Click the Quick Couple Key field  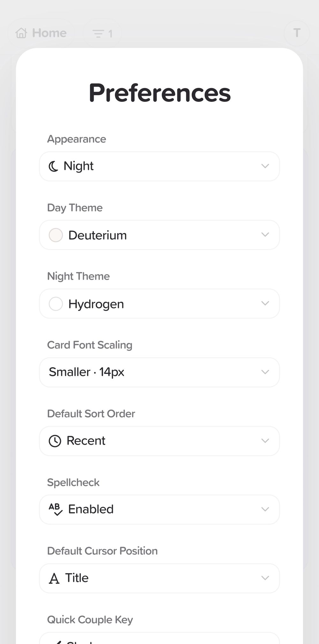159,639
